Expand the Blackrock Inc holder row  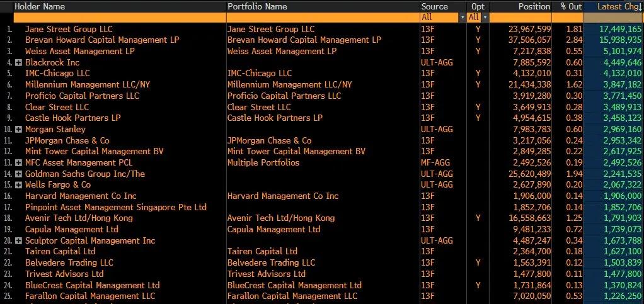click(x=18, y=63)
